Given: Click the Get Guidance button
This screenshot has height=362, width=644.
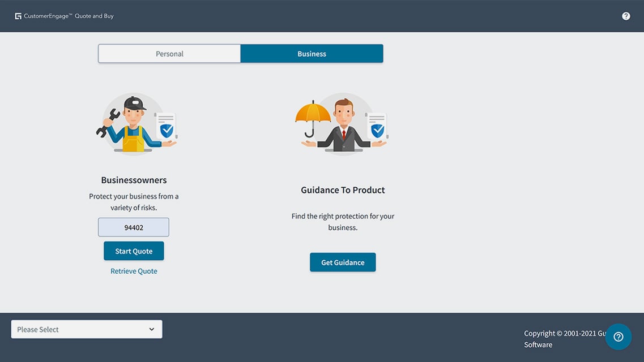Looking at the screenshot, I should (343, 262).
